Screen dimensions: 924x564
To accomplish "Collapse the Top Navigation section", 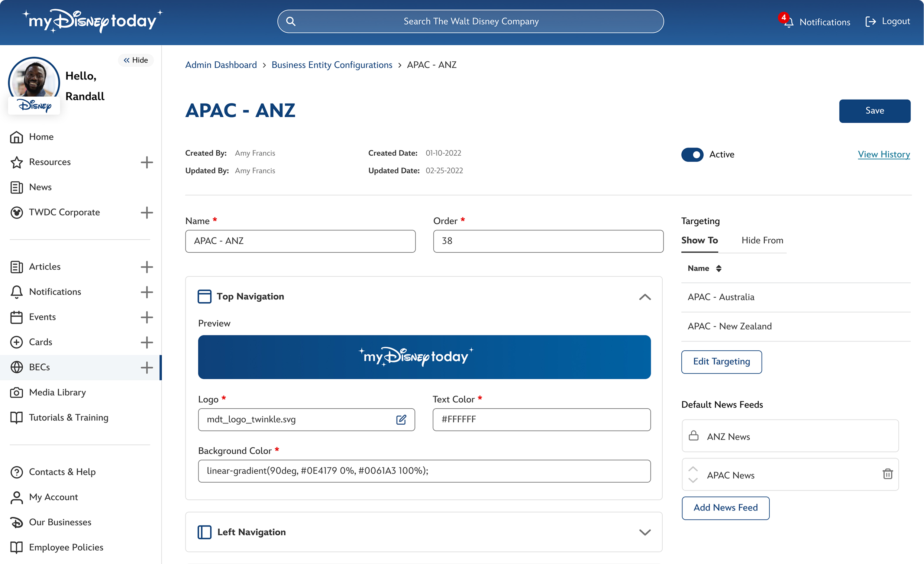I will click(x=644, y=297).
